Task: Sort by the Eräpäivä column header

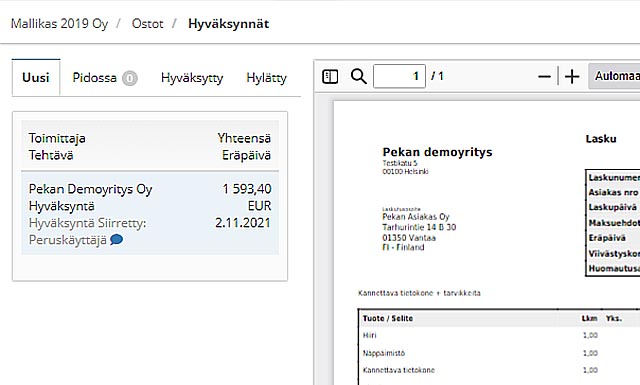Action: pos(247,155)
